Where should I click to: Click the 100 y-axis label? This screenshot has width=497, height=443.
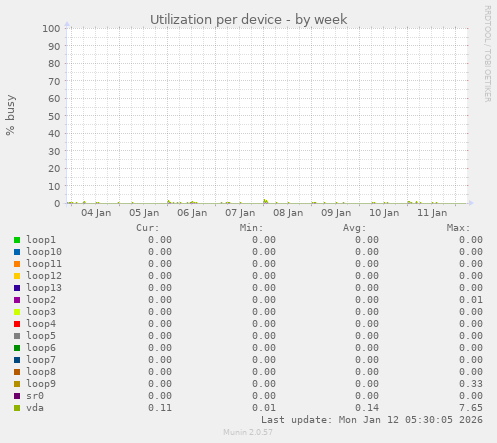[x=51, y=29]
